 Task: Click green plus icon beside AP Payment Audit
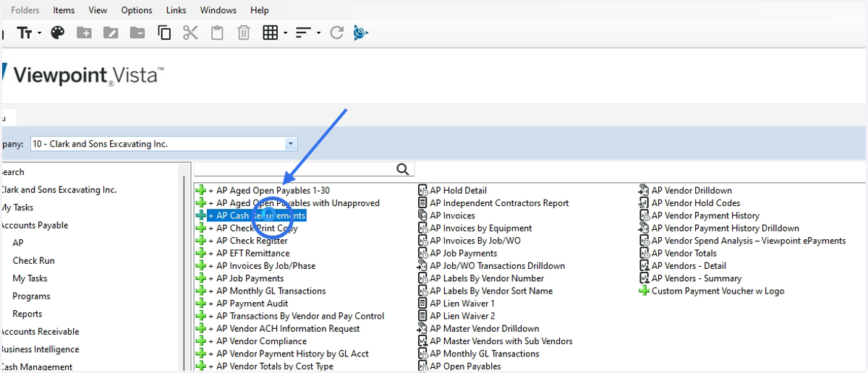point(201,304)
